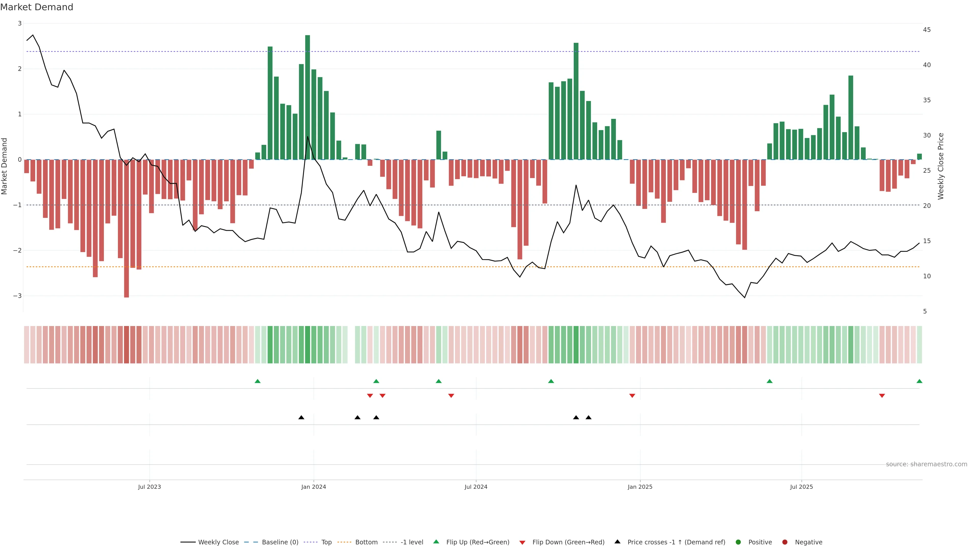
Task: Click the Flip Up green triangle legend icon
Action: 436,542
